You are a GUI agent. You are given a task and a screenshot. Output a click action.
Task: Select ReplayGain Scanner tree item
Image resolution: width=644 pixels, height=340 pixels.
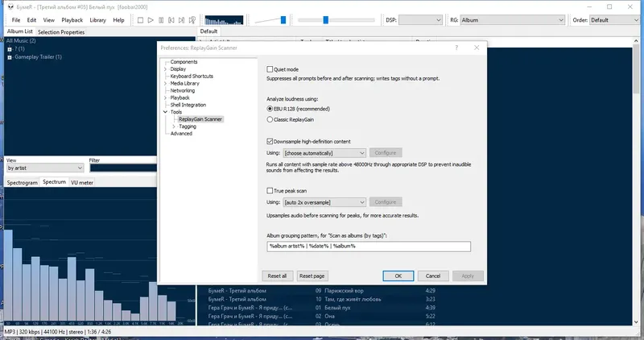[200, 119]
